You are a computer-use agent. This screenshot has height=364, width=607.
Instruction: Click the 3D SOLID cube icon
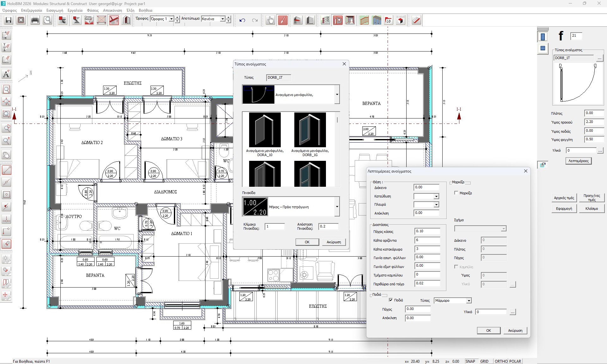point(401,20)
